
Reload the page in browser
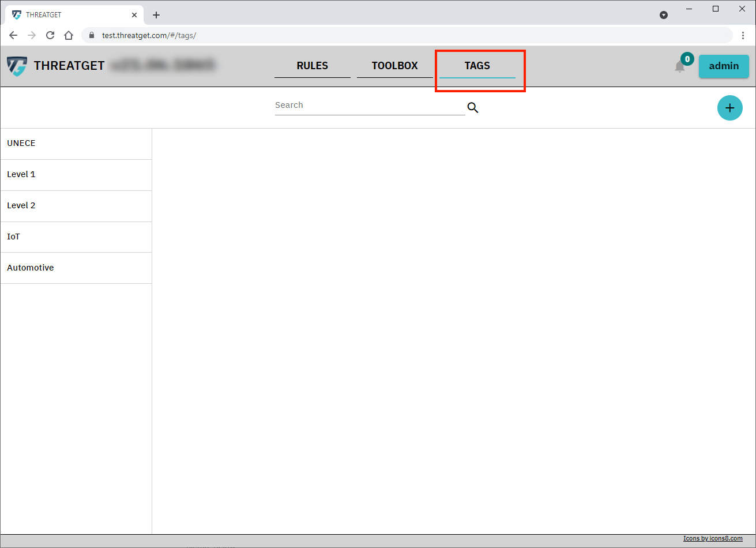[50, 35]
